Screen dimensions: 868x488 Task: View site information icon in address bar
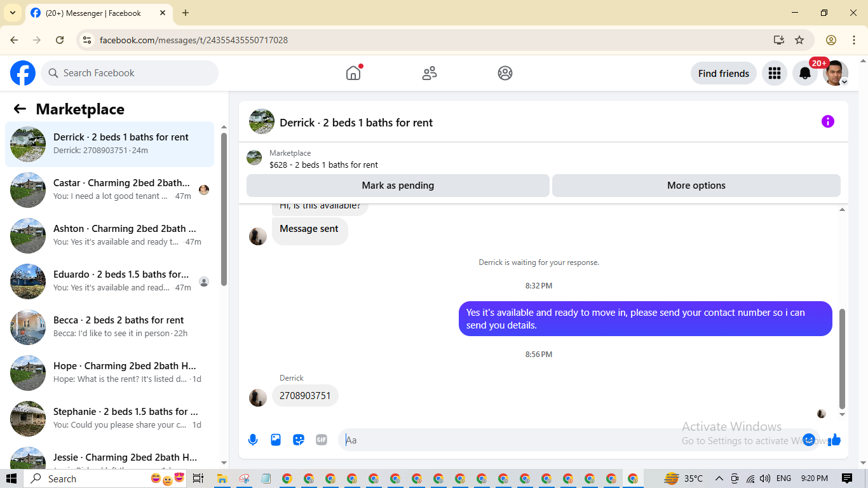pyautogui.click(x=88, y=40)
